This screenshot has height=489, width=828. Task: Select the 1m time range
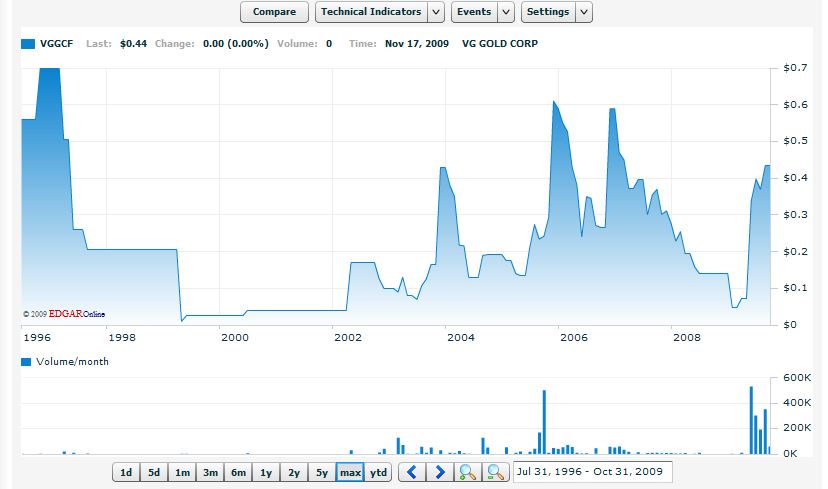(x=182, y=472)
